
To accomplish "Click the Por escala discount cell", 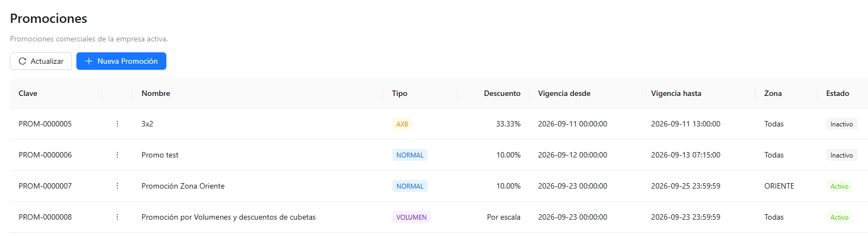I will click(504, 217).
